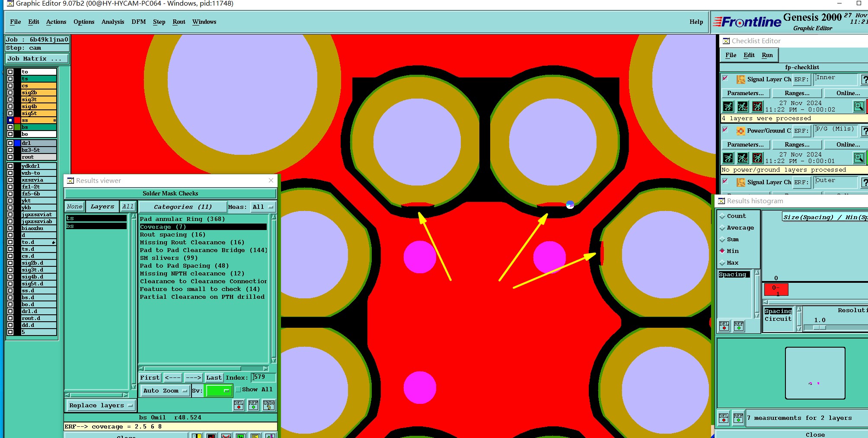This screenshot has height=438, width=868.
Task: Click up arrow of Spacing list scrollbar
Action: tap(757, 272)
